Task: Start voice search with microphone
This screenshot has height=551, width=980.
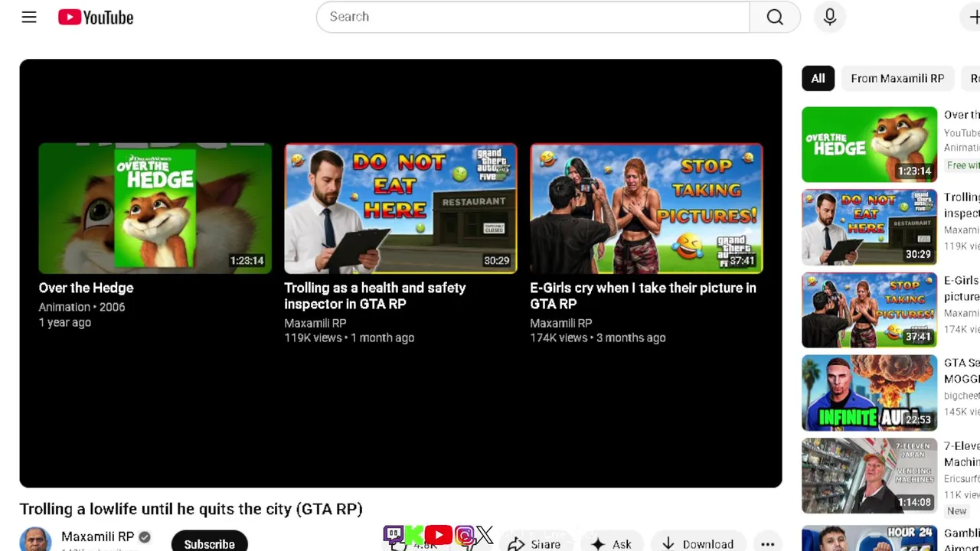Action: point(830,17)
